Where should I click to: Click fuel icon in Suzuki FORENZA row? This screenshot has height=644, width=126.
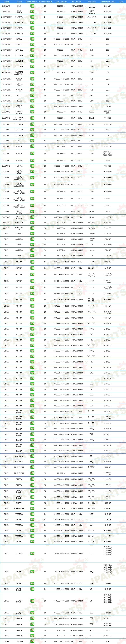[32, 641]
